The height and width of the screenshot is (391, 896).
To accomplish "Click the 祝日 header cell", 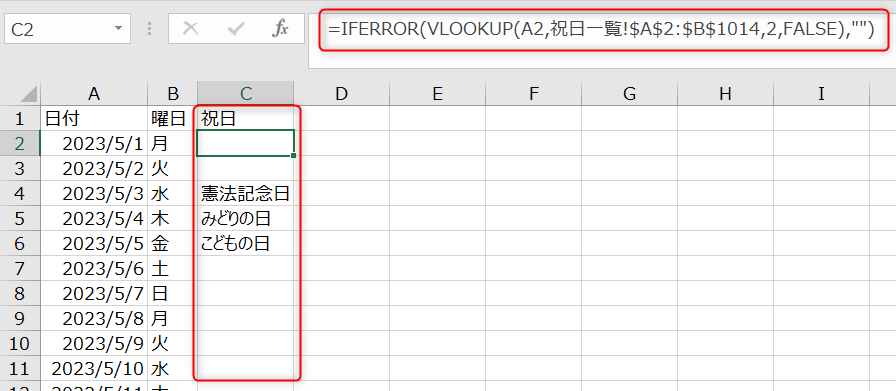I will [x=246, y=118].
